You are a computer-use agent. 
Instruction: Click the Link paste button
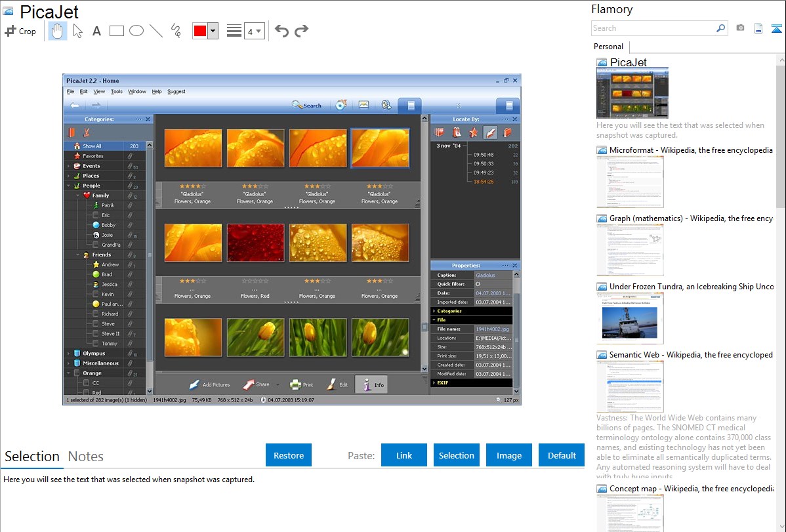click(404, 455)
